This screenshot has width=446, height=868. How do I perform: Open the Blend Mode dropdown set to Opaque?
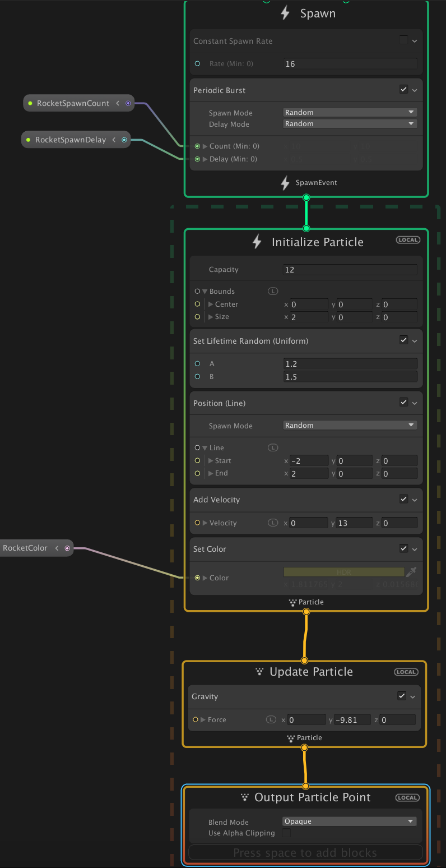(350, 821)
